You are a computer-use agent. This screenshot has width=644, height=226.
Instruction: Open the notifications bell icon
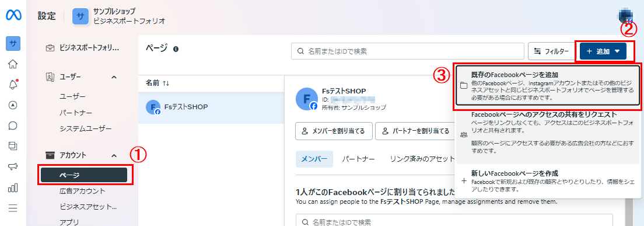tap(13, 85)
